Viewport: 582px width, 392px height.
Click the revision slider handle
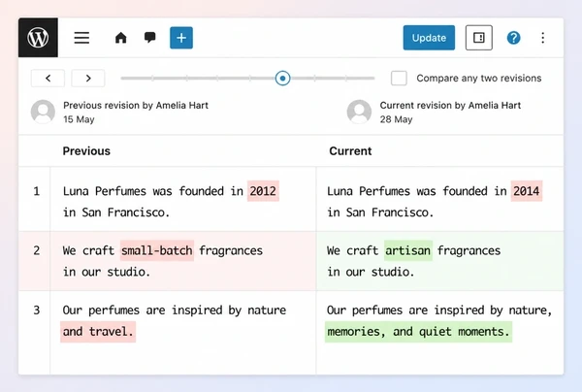tap(282, 79)
